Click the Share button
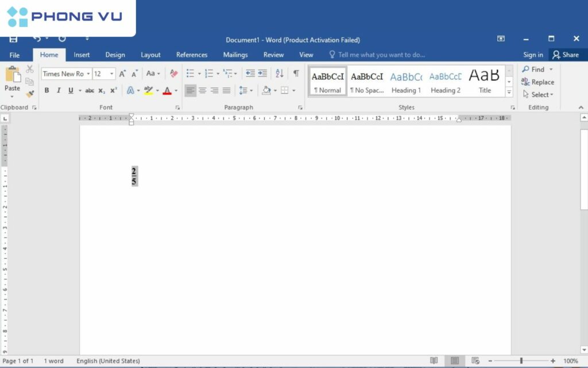This screenshot has width=588, height=368. [566, 55]
